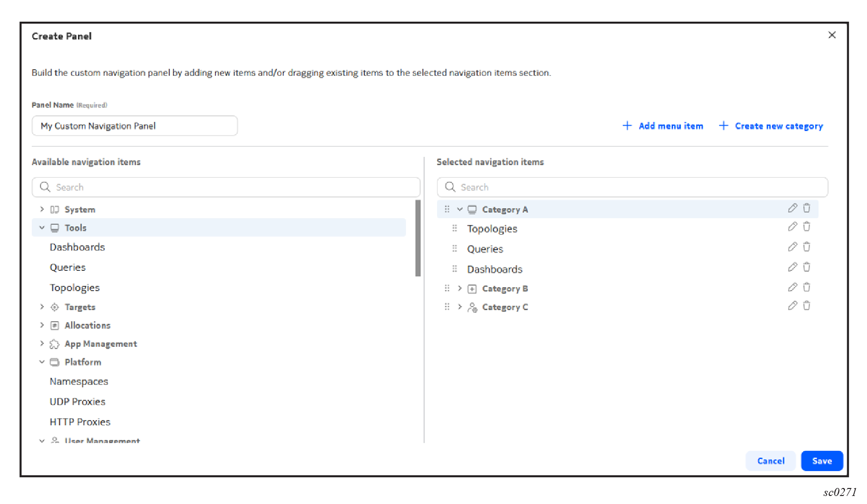Focus the Panel Name text field
867x504 pixels.
pyautogui.click(x=134, y=126)
